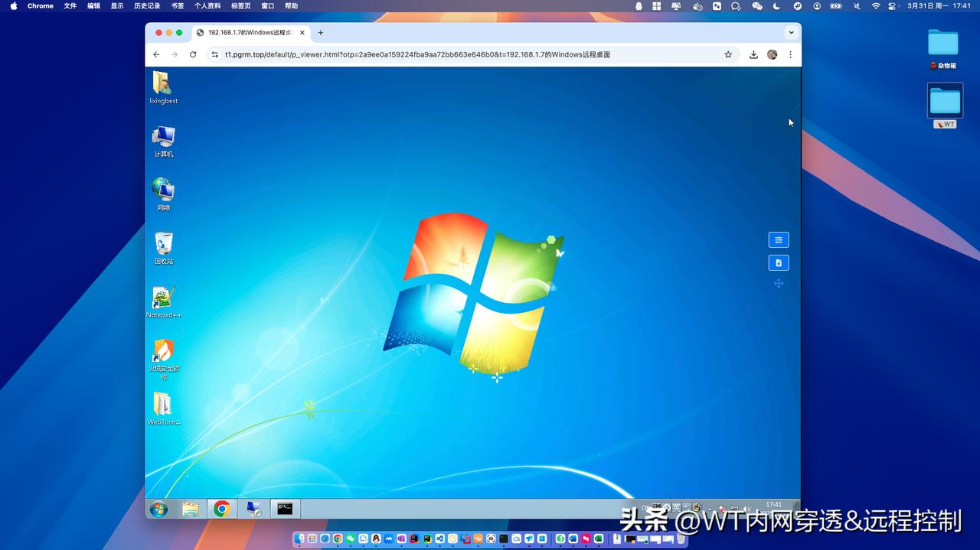Open Chrome in the macOS Dock
The height and width of the screenshot is (550, 980).
(338, 539)
